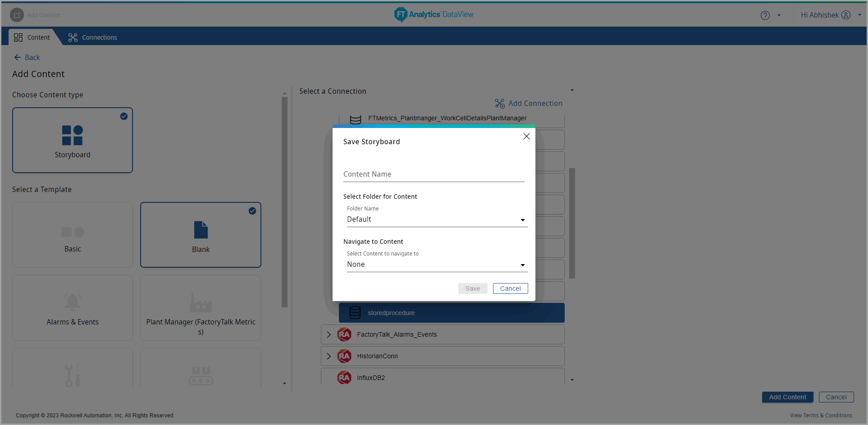Click the template list scroll down arrow
This screenshot has width=868, height=425.
284,384
